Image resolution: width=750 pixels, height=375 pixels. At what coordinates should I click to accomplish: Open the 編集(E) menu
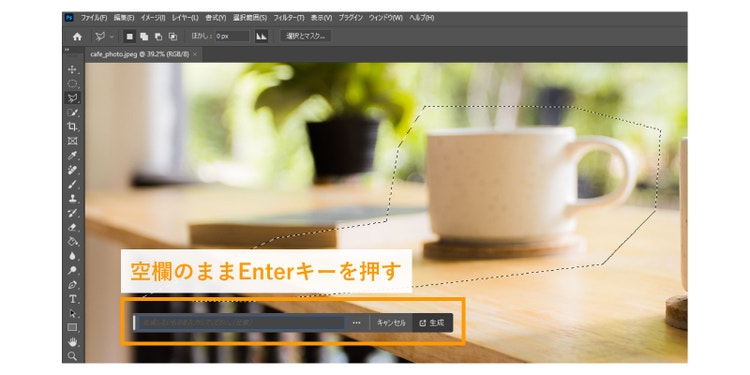click(124, 18)
